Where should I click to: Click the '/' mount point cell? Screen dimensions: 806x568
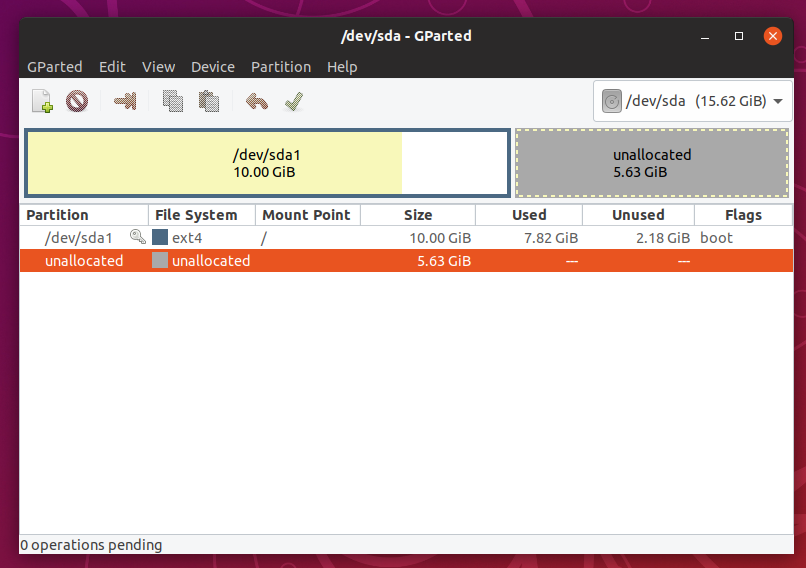[x=264, y=238]
